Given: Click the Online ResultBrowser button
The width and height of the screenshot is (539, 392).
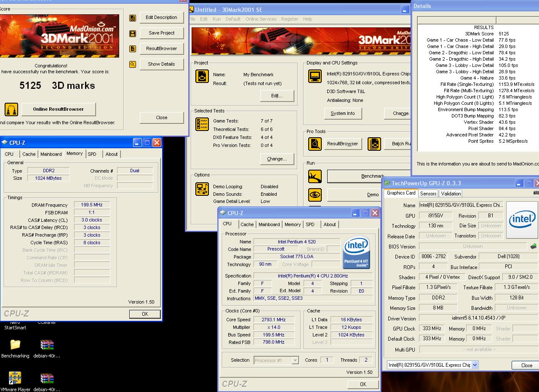Looking at the screenshot, I should coord(59,109).
